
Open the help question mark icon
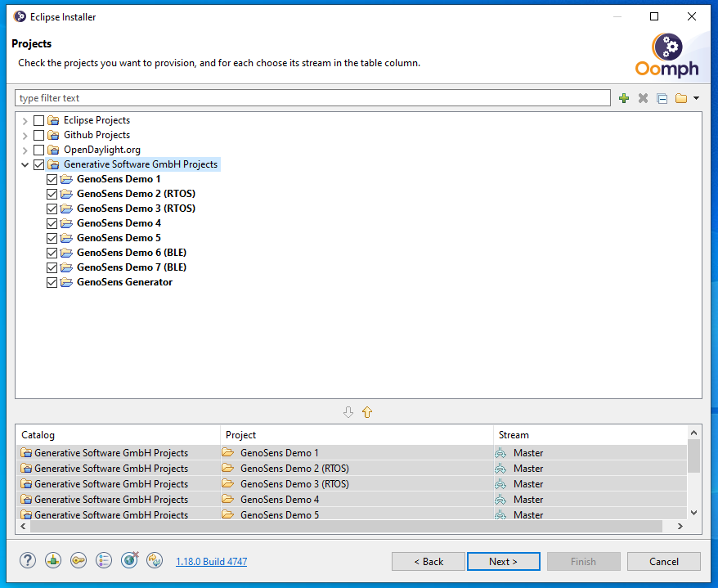tap(28, 560)
